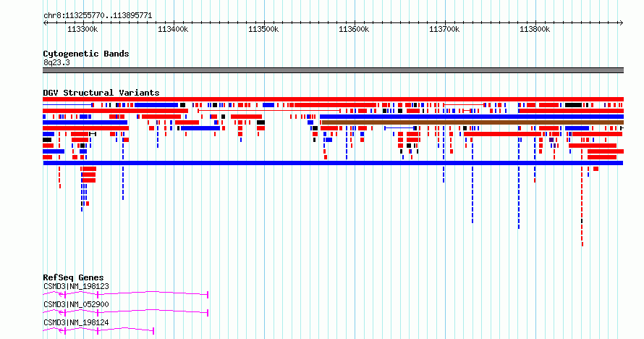This screenshot has height=339, width=644.
Task: Open the CSMD3|NM_198123 transcript label
Action: (x=76, y=286)
